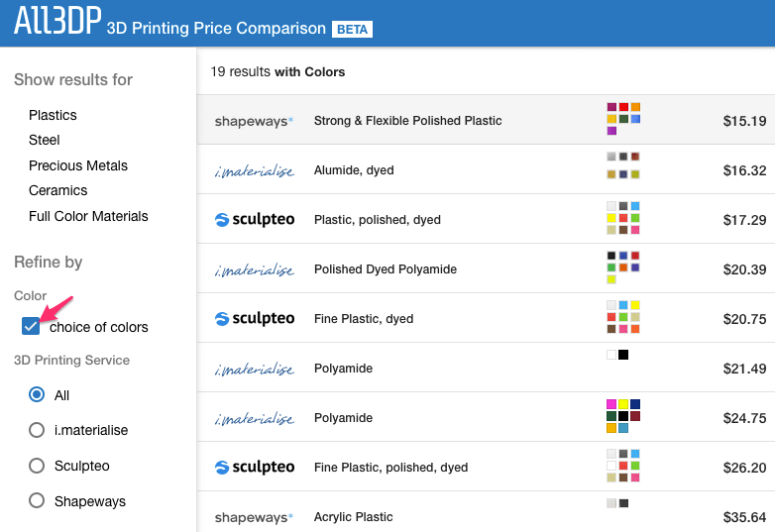Open the Steel materials category
The image size is (775, 532).
click(44, 140)
